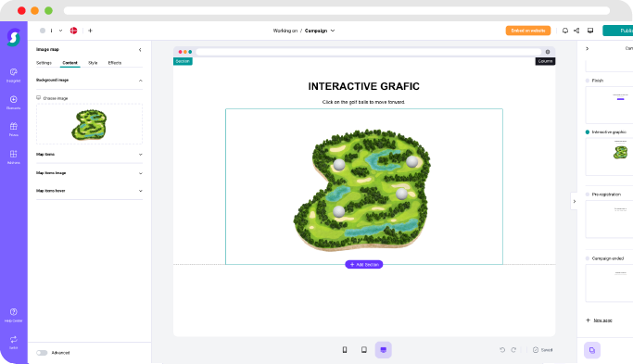The width and height of the screenshot is (633, 364).
Task: Select the Interactive graphic page radio dot
Action: pos(588,132)
